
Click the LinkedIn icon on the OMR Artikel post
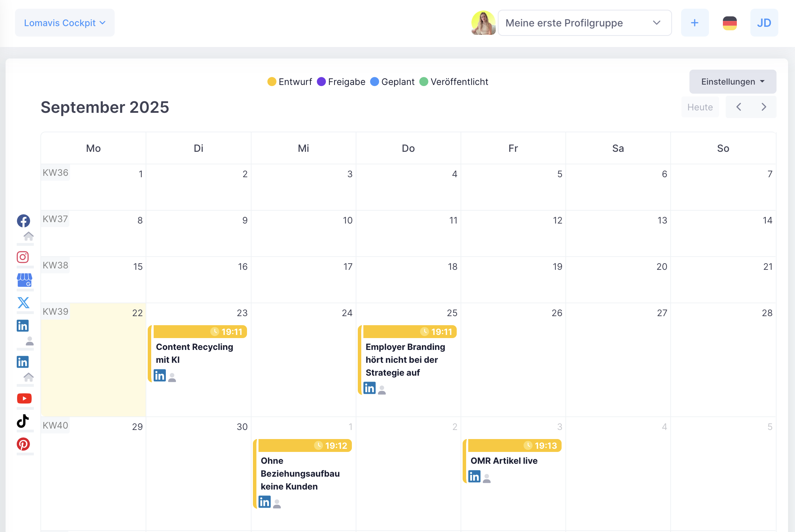point(474,476)
